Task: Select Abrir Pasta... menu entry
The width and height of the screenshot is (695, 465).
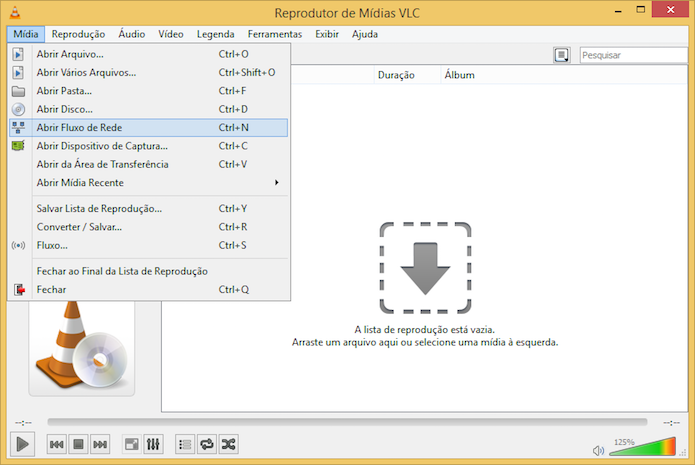Action: [148, 91]
